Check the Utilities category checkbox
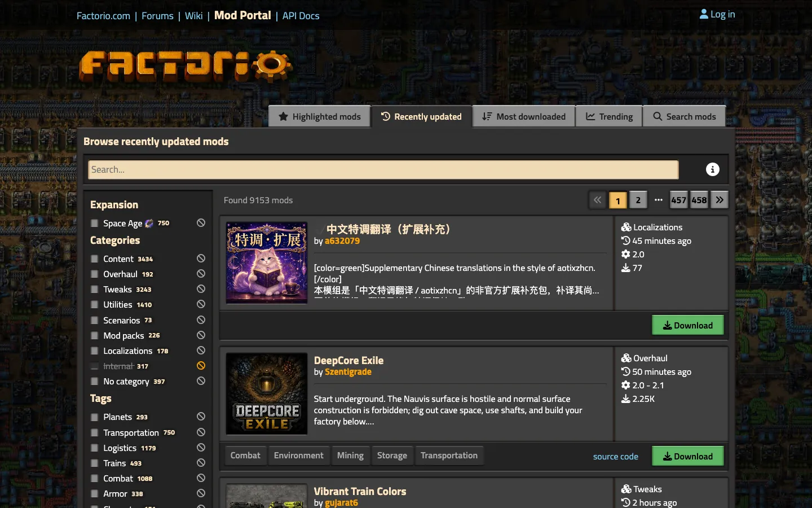The width and height of the screenshot is (812, 508). (x=95, y=305)
